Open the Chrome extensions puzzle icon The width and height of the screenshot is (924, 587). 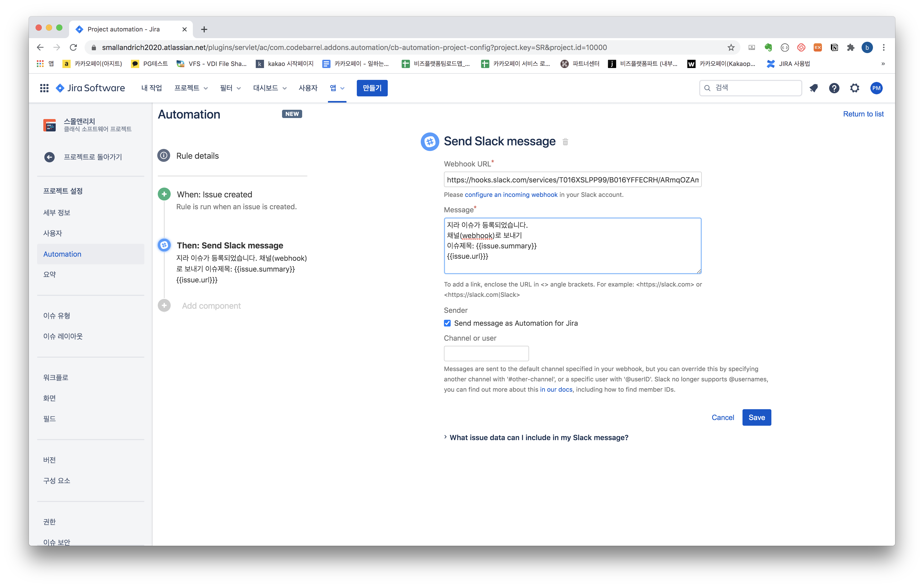click(851, 48)
